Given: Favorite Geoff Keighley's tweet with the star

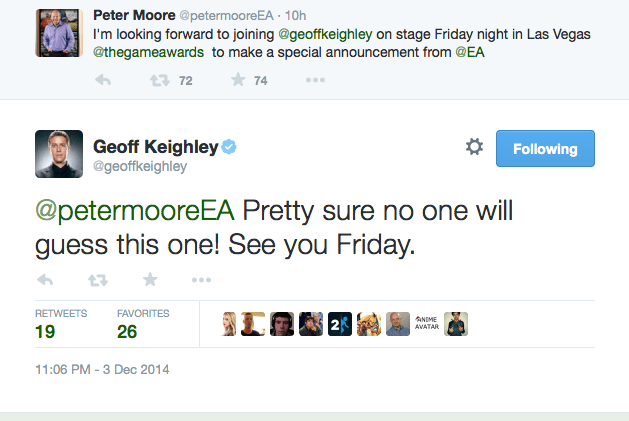Looking at the screenshot, I should pyautogui.click(x=150, y=279).
